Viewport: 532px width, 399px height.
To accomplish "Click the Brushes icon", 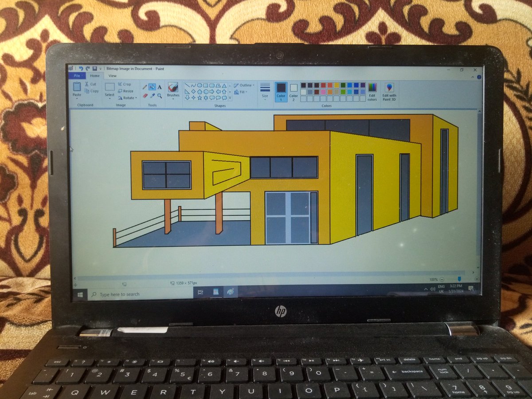I will coord(173,88).
